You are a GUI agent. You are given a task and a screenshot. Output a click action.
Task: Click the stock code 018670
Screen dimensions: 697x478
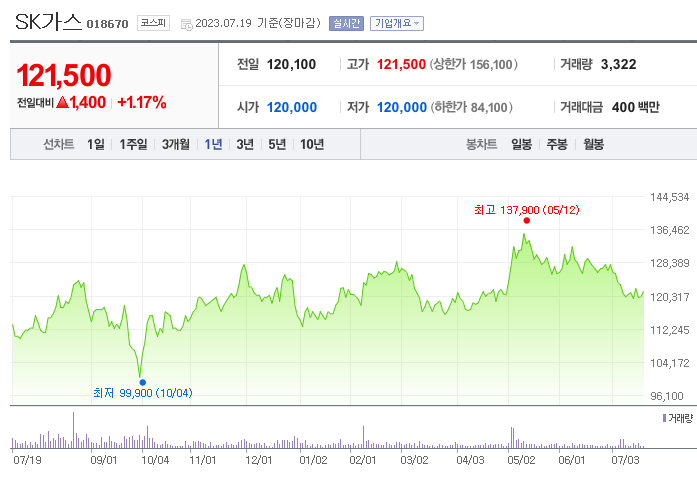pyautogui.click(x=107, y=24)
